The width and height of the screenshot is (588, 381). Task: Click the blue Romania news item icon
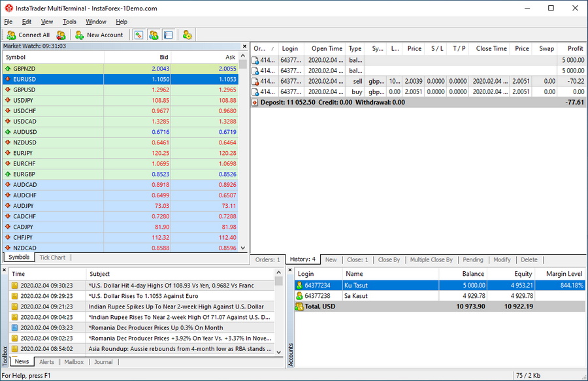pos(14,327)
